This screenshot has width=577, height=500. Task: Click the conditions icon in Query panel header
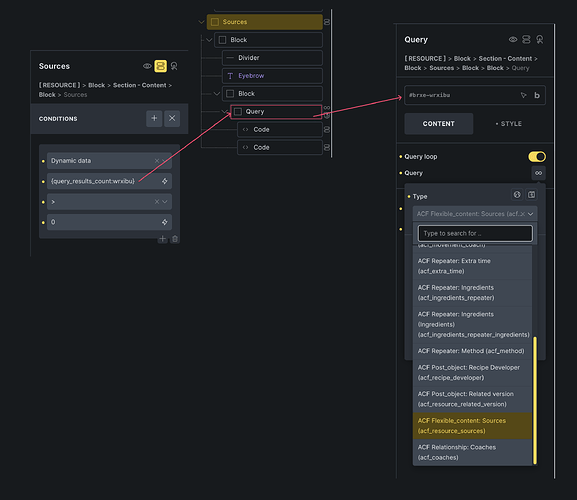point(526,39)
